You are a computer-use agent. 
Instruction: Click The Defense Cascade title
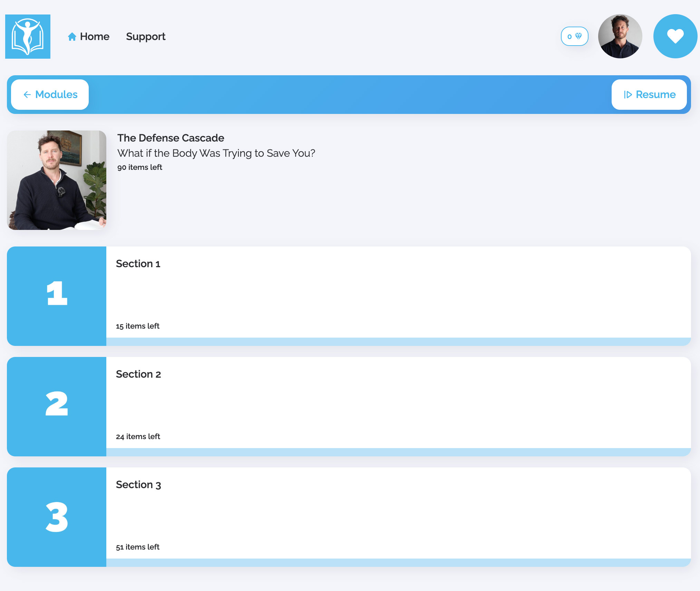[x=171, y=138]
